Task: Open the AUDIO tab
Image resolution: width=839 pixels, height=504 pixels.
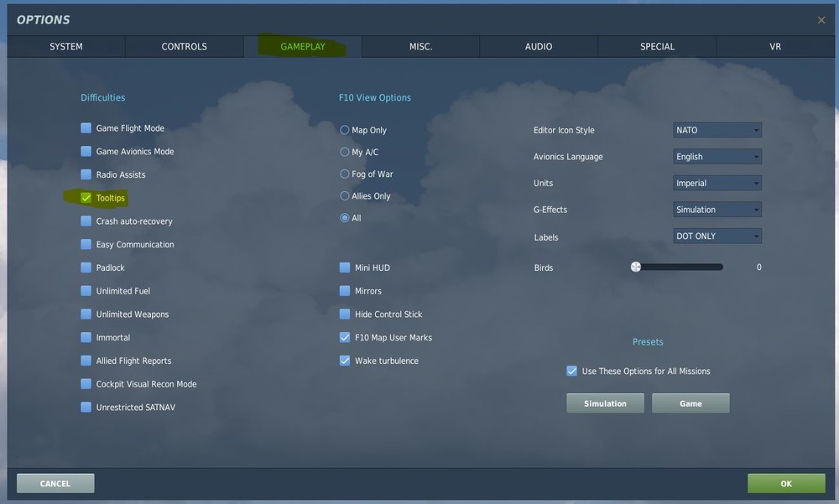Action: (x=539, y=47)
